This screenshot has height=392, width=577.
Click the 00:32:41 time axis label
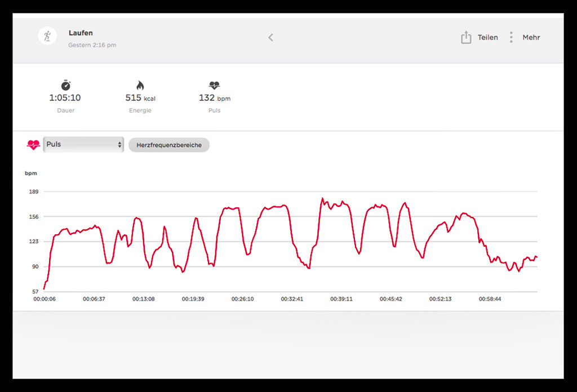point(292,299)
